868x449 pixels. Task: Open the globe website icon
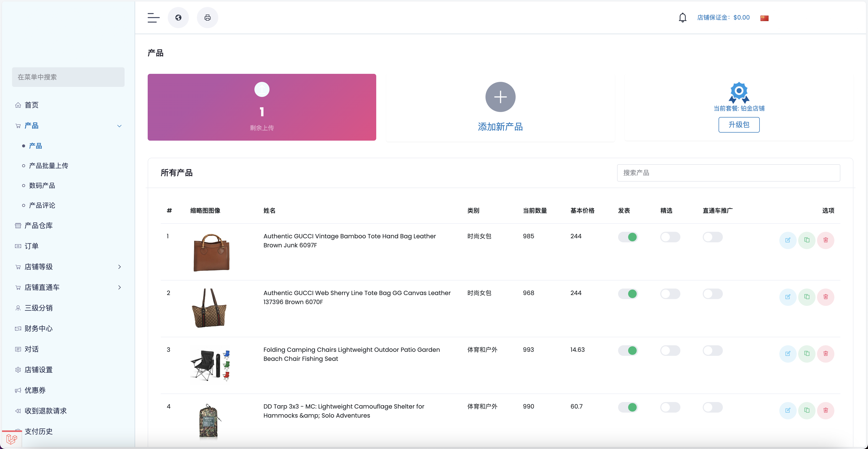click(x=178, y=18)
